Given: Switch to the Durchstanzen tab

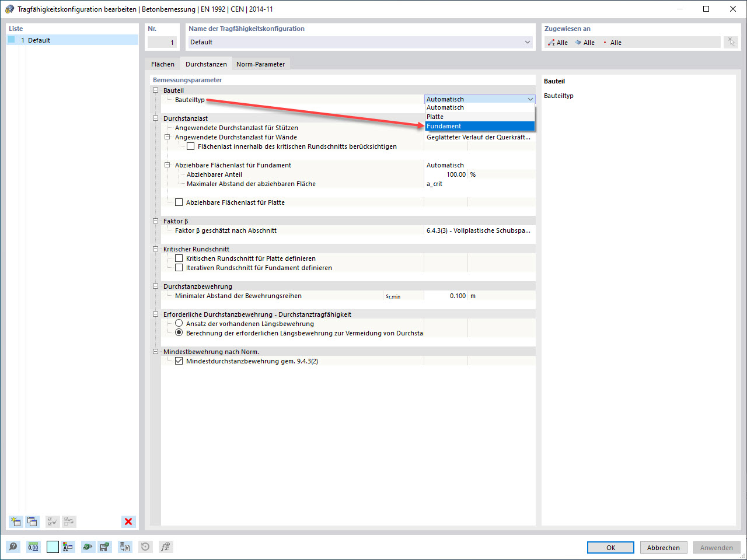Looking at the screenshot, I should click(x=206, y=64).
